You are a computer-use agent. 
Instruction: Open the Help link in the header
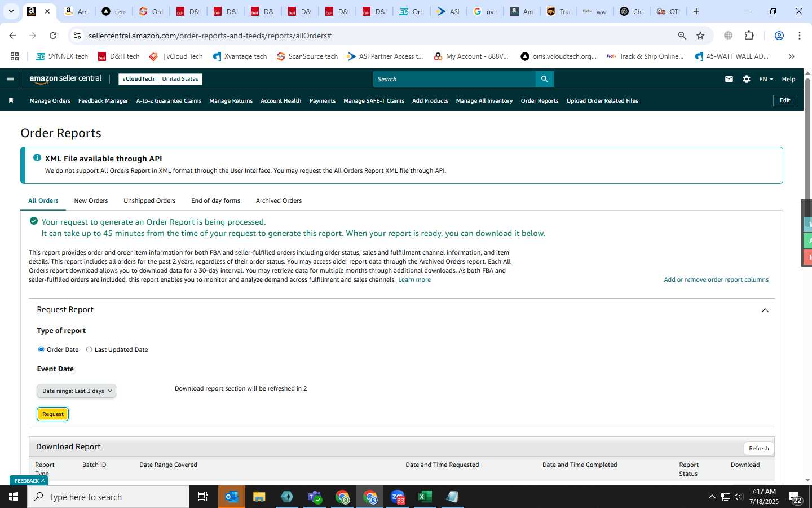tap(788, 79)
